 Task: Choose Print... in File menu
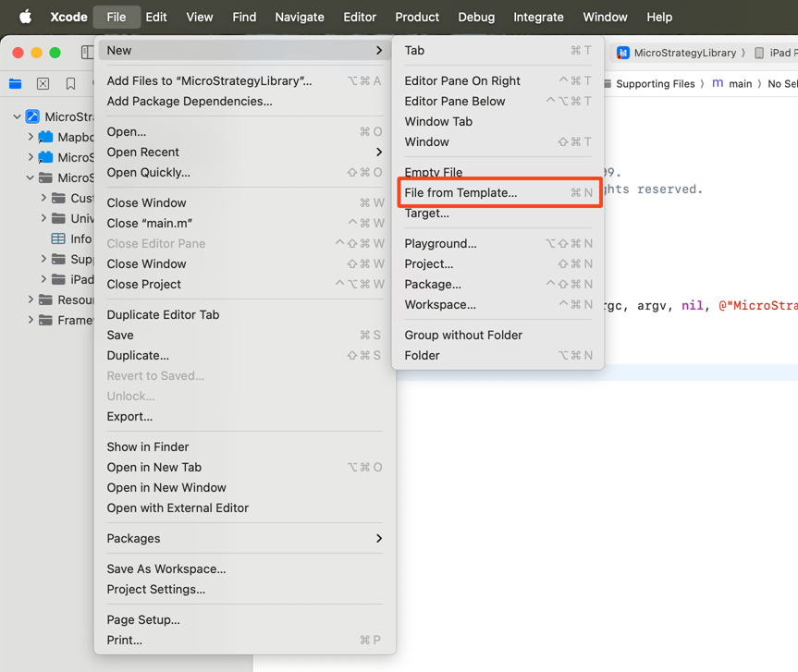pyautogui.click(x=244, y=640)
